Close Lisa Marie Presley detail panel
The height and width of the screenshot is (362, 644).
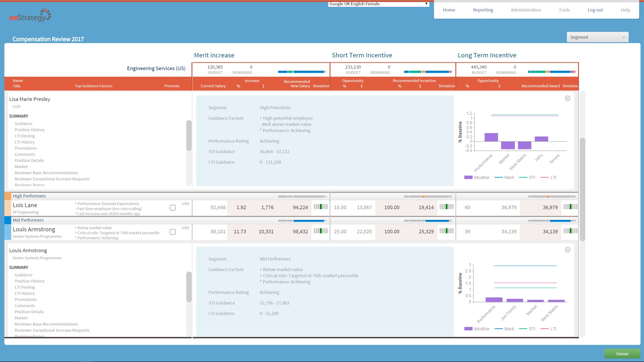pyautogui.click(x=568, y=98)
